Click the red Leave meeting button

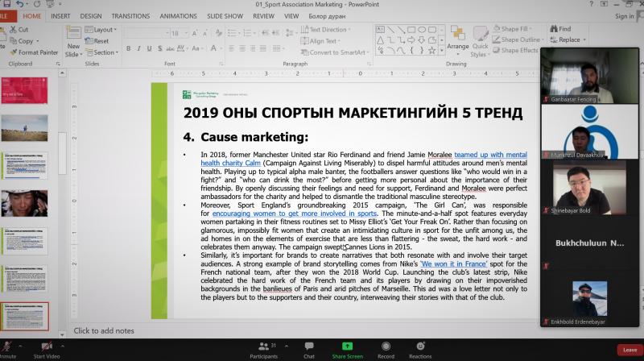[630, 350]
